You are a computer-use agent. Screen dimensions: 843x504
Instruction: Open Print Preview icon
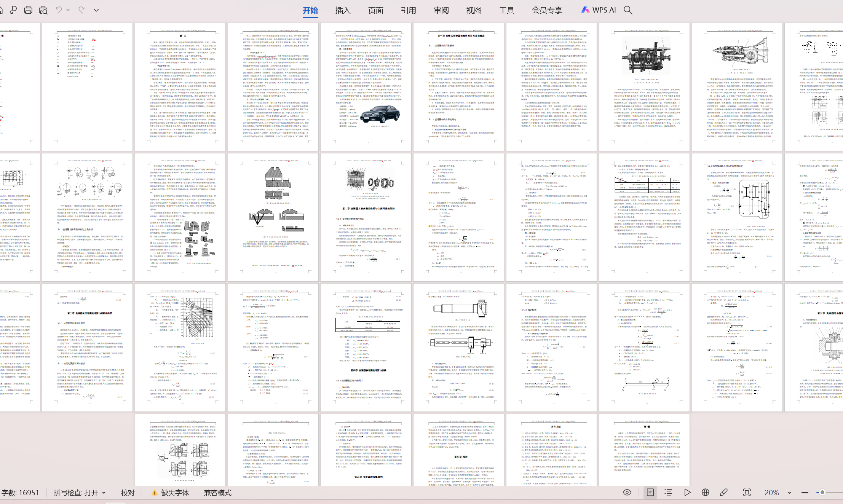(43, 10)
